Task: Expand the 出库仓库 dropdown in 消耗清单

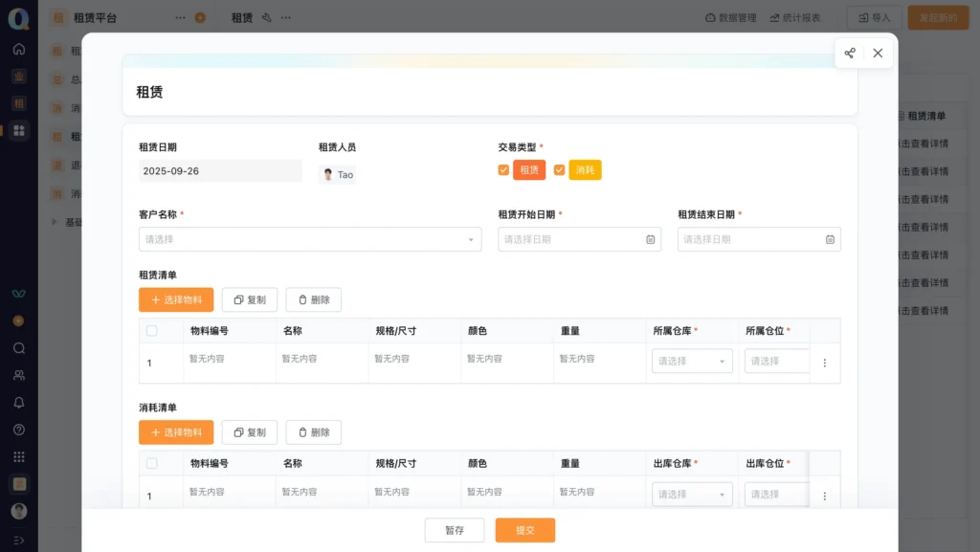Action: click(x=692, y=495)
